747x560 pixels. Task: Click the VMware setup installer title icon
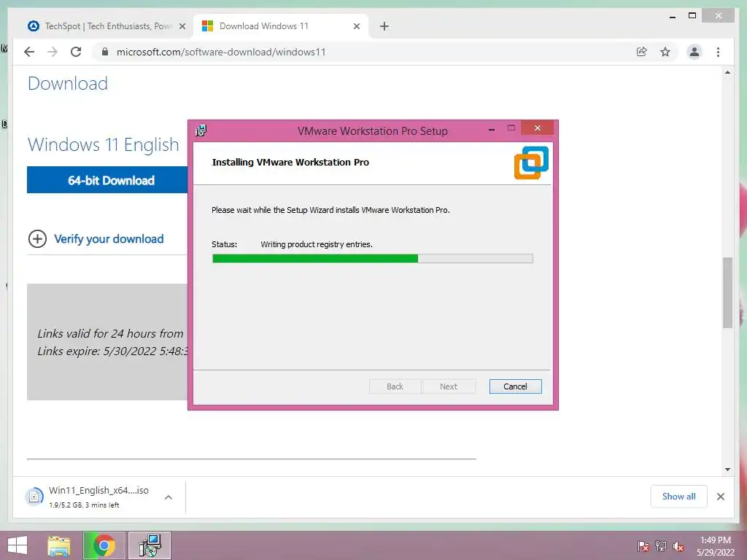coord(201,131)
